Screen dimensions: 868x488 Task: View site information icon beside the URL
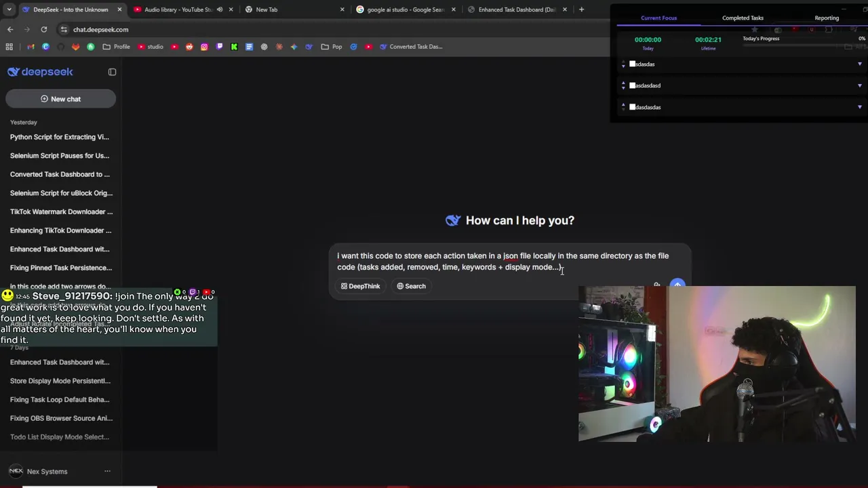tap(64, 29)
